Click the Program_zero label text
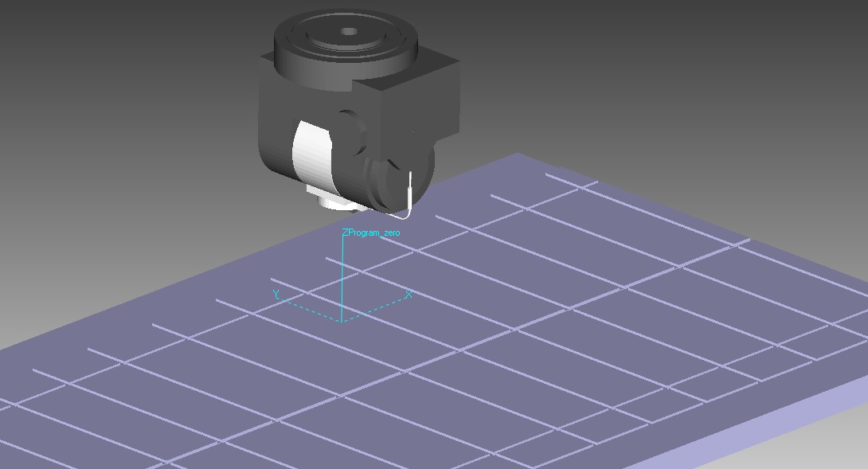The width and height of the screenshot is (868, 469). pyautogui.click(x=374, y=233)
